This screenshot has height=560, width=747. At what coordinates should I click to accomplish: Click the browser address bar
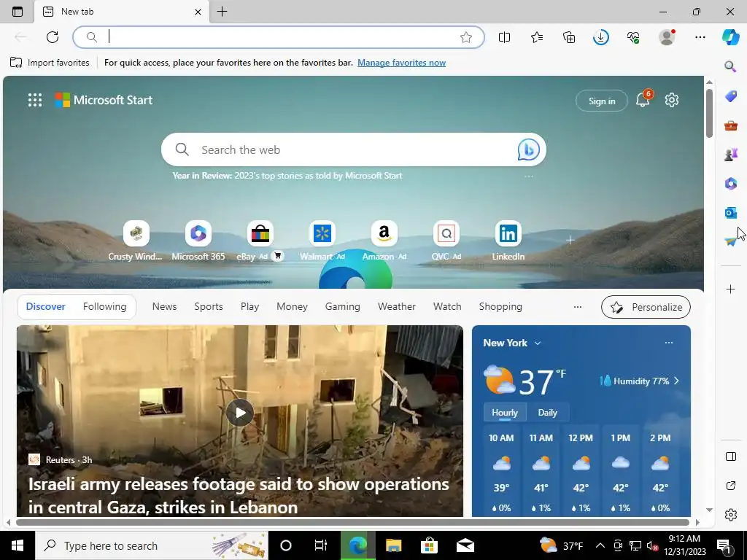(x=279, y=37)
